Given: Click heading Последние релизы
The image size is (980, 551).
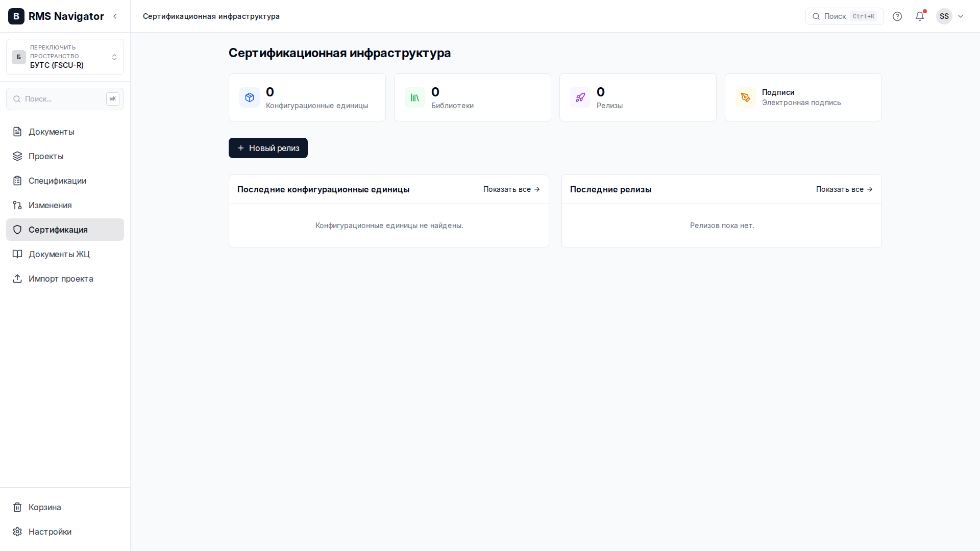Looking at the screenshot, I should [610, 189].
